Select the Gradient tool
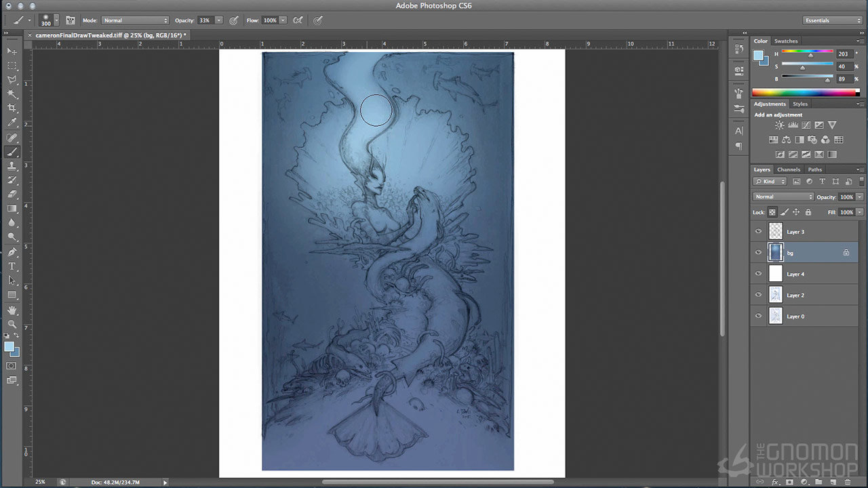Screen dimensions: 868x488 point(12,209)
